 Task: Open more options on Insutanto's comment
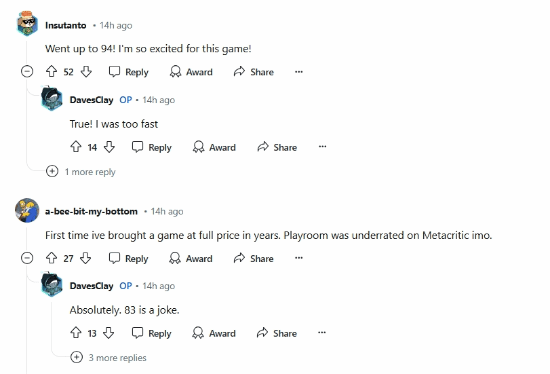(299, 72)
